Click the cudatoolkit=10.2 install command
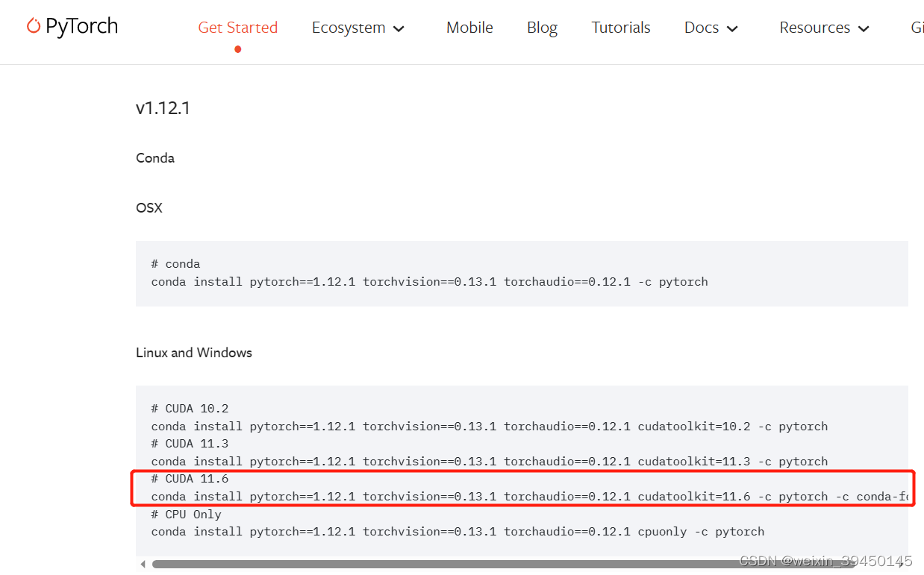The height and width of the screenshot is (575, 924). tap(490, 427)
